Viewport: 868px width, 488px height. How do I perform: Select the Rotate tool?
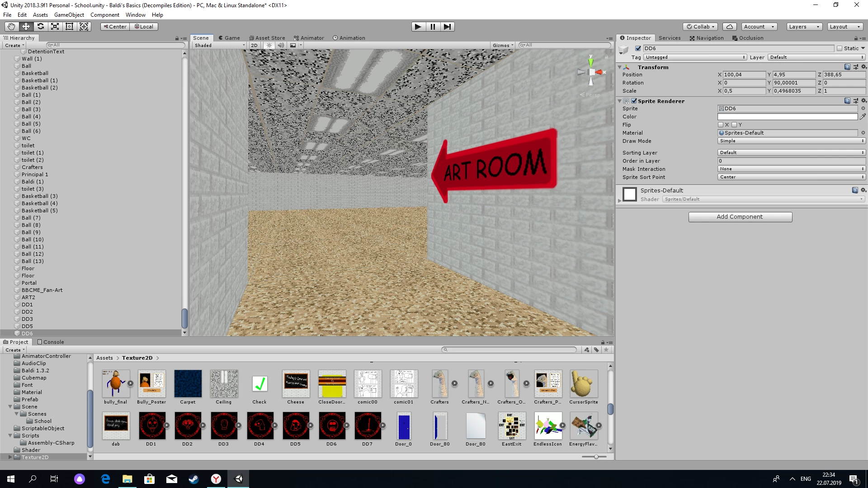40,27
